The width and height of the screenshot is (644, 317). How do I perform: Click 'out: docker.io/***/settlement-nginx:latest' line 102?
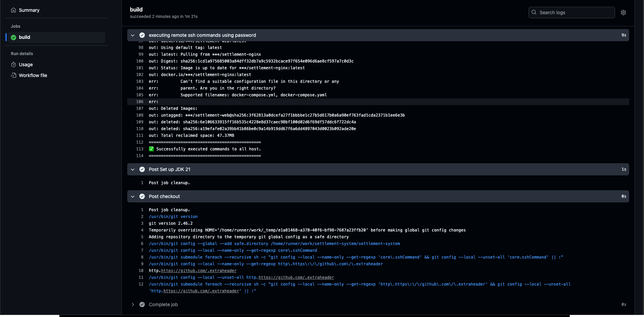200,75
